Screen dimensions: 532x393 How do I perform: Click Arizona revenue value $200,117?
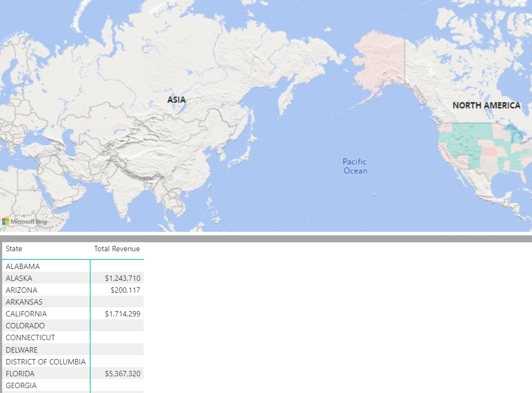coord(125,290)
